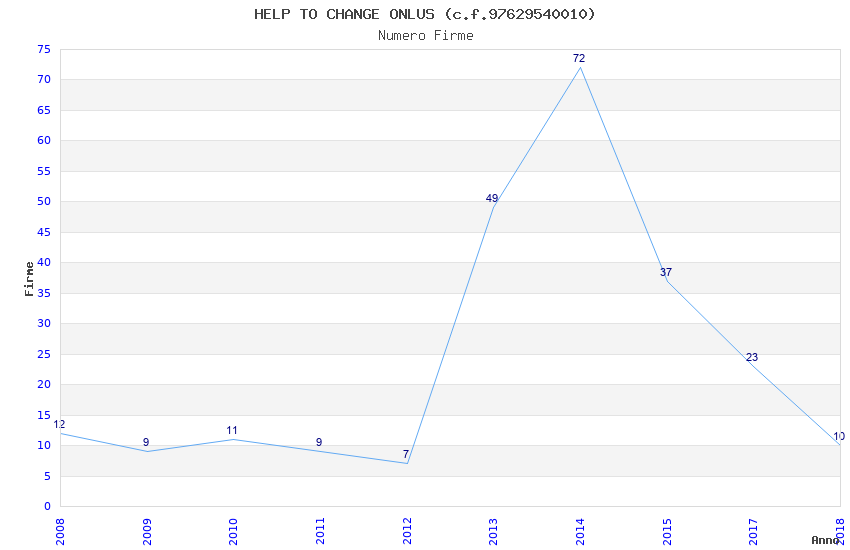This screenshot has height=550, width=850.
Task: Click the x-axis year 2017
Action: point(753,532)
